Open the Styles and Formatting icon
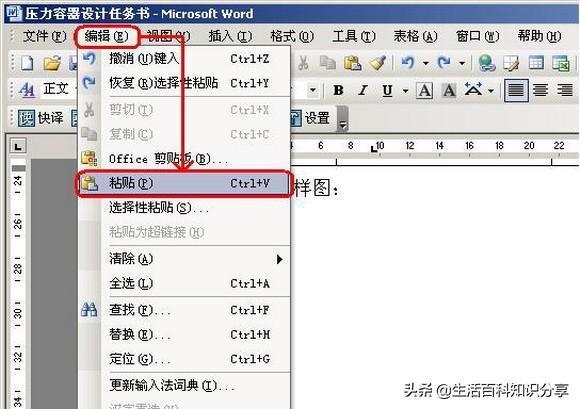Screen dimensions: 580x409 (27, 89)
